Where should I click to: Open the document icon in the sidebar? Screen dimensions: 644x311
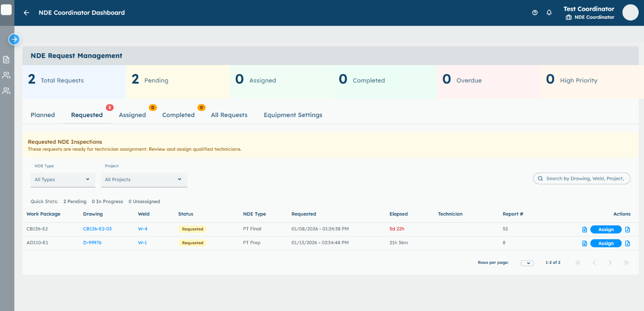[x=6, y=59]
